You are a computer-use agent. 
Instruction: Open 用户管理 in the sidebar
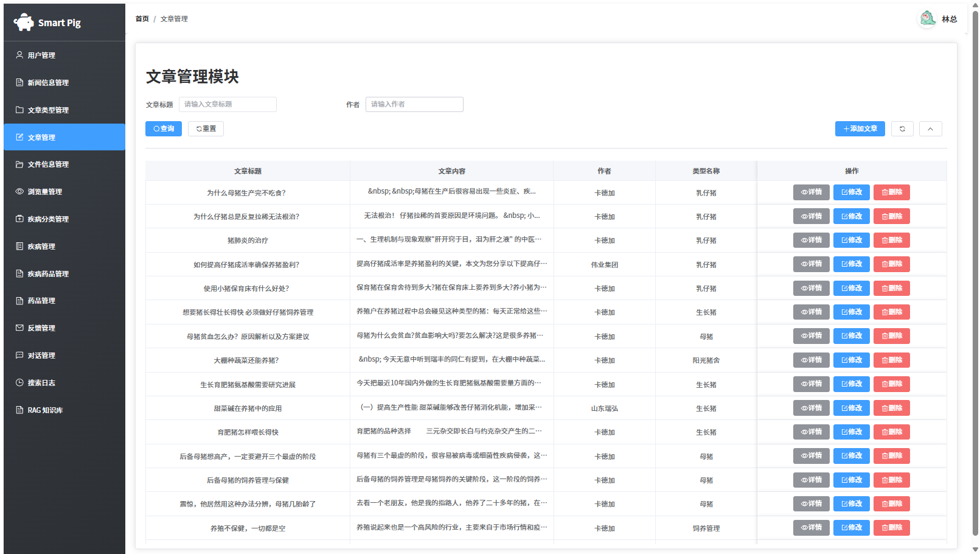[x=64, y=55]
